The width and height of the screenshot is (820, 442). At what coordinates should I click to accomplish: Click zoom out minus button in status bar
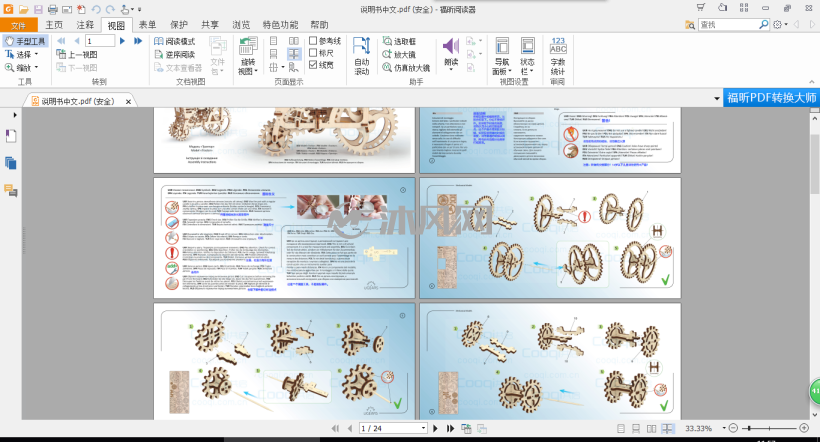tap(733, 428)
